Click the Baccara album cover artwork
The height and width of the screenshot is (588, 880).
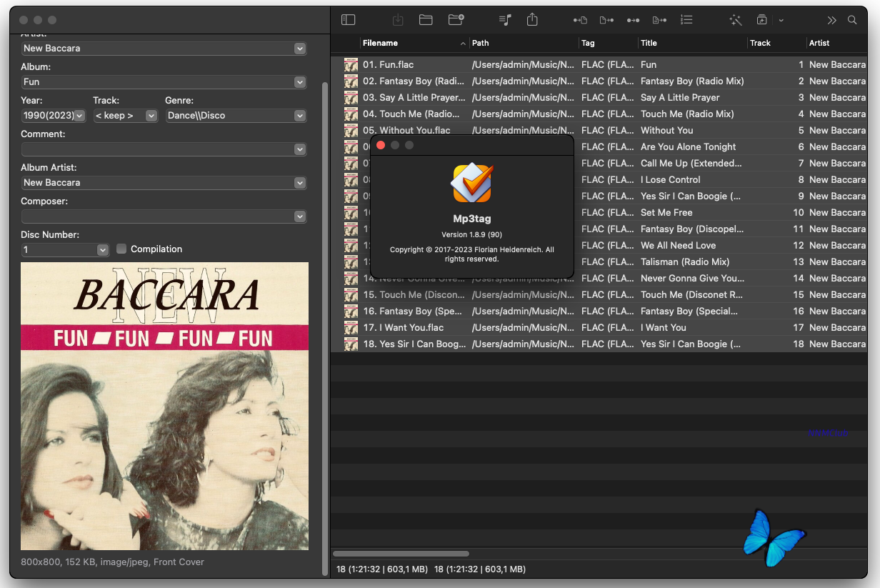[164, 406]
